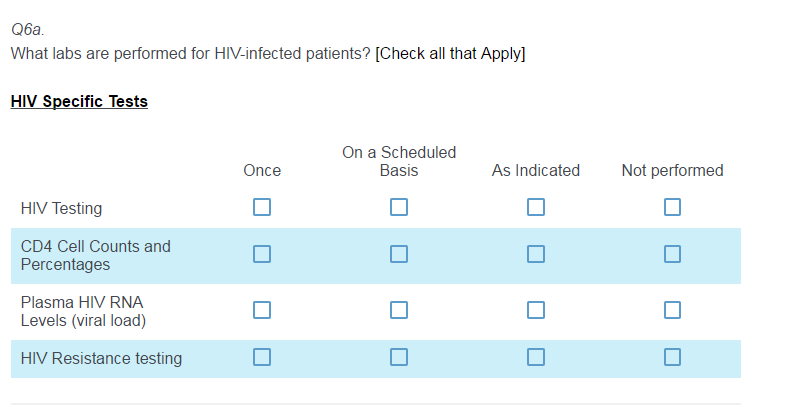Check 'As Indicated' for CD4 Cell Counts
Viewport: 802px width, 416px height.
pos(536,254)
